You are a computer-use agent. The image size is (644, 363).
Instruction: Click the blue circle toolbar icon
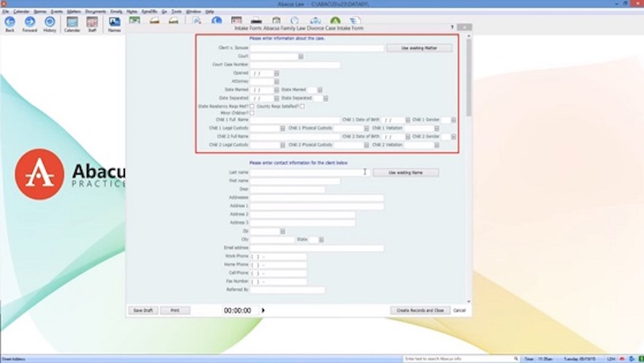216,20
